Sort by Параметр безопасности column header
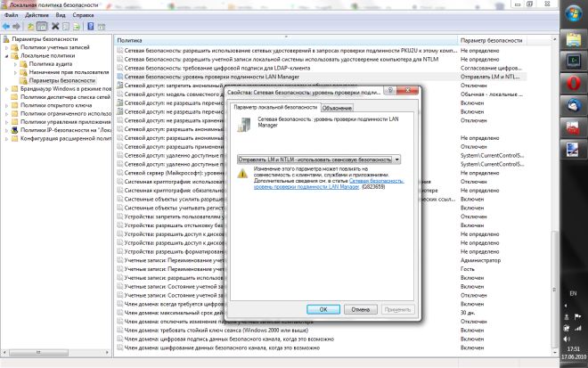 point(491,40)
